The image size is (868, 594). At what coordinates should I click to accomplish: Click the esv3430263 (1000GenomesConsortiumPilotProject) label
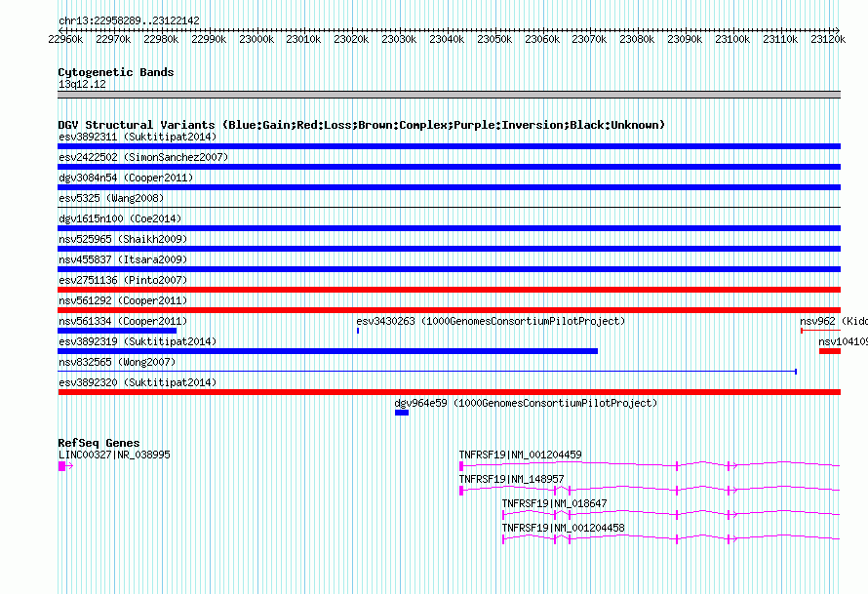click(491, 321)
